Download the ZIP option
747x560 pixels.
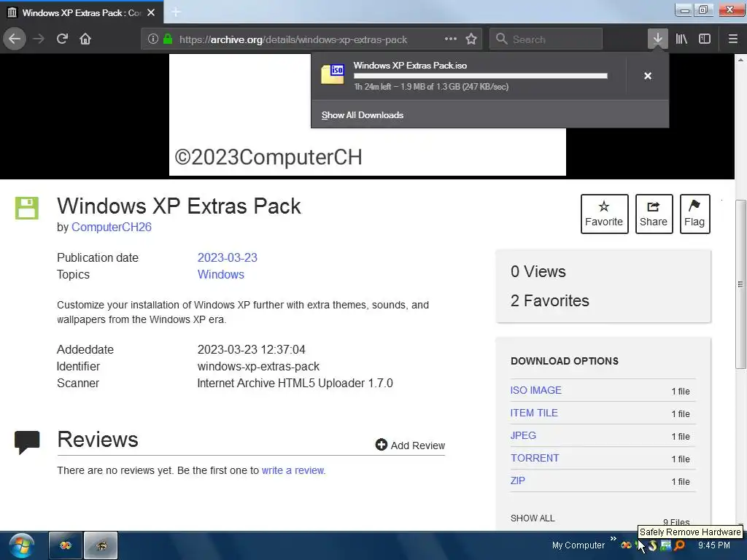pos(517,481)
